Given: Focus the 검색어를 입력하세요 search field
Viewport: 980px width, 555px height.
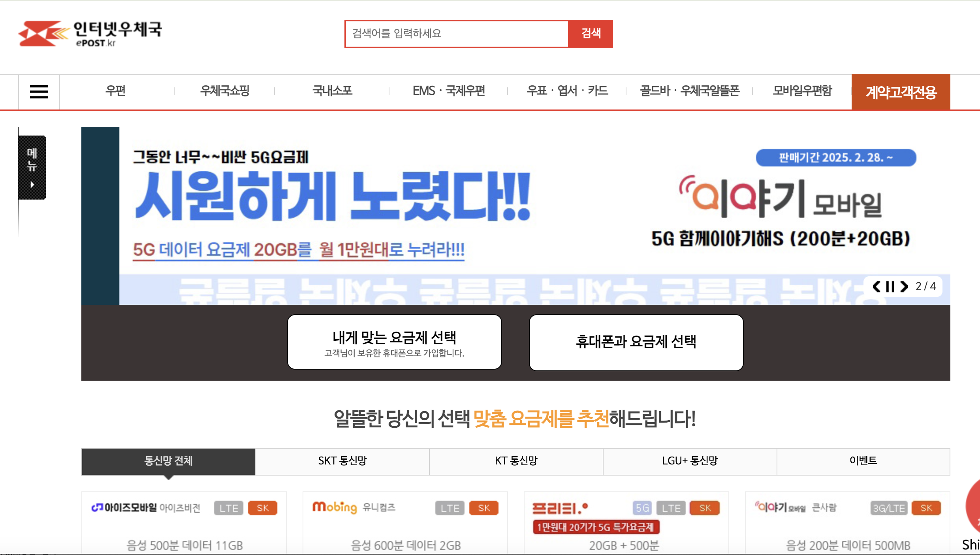Looking at the screenshot, I should [457, 34].
